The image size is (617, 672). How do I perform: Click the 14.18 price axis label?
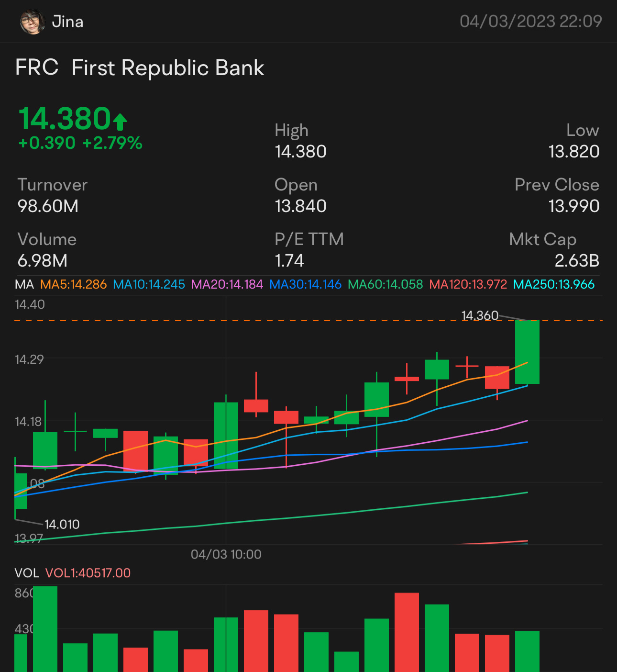pos(28,422)
